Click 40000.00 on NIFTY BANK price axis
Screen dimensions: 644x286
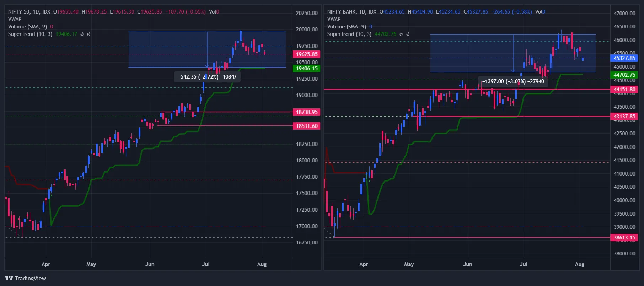click(x=624, y=200)
